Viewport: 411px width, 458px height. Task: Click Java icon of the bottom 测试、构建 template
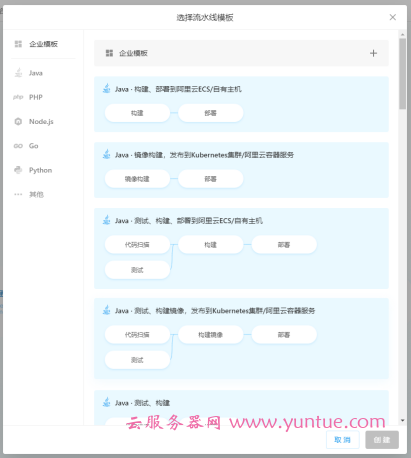click(x=107, y=402)
